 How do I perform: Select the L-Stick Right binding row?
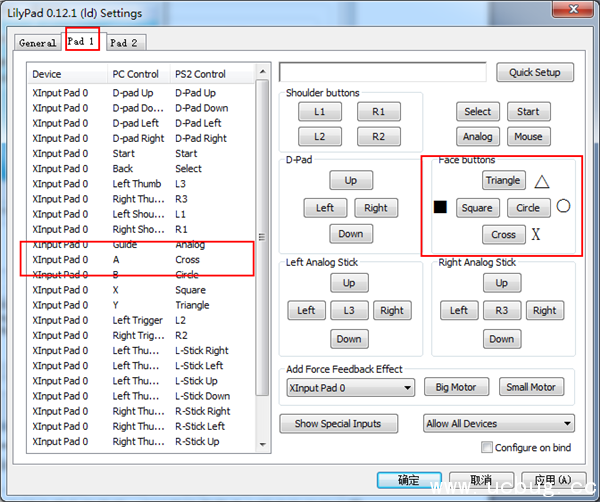pos(141,350)
